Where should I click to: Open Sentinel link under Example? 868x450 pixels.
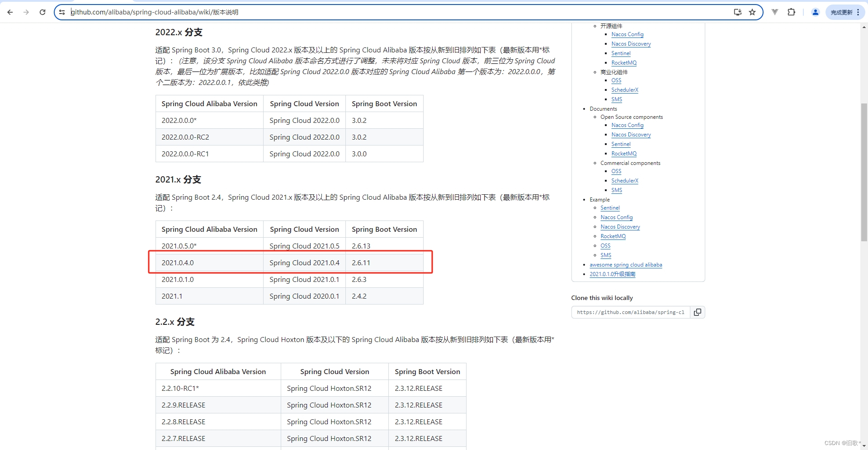[x=610, y=208]
